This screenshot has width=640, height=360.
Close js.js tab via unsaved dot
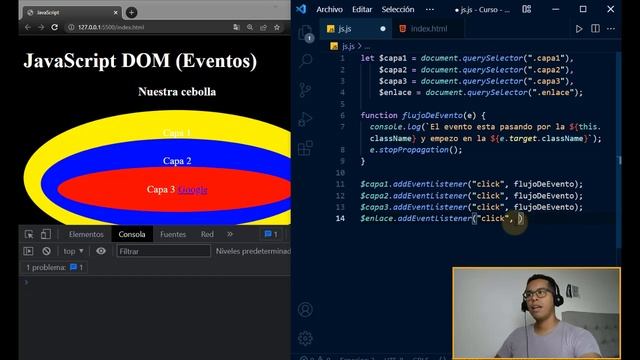point(383,29)
